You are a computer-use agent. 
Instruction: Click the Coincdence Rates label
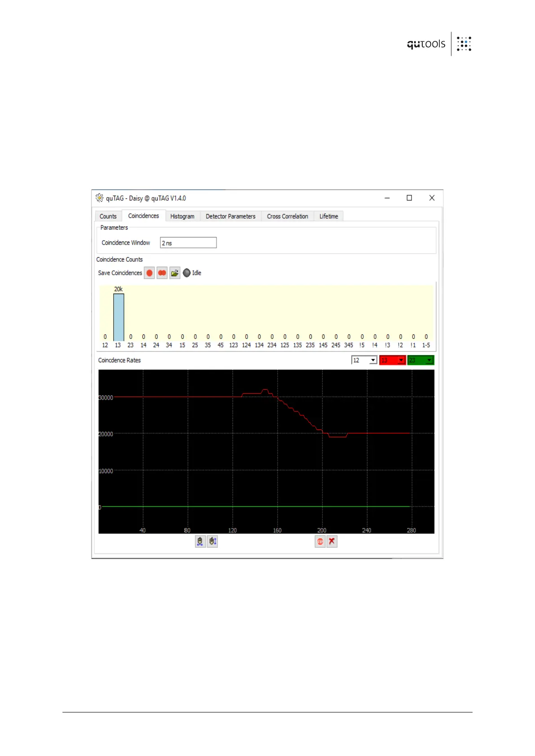119,360
